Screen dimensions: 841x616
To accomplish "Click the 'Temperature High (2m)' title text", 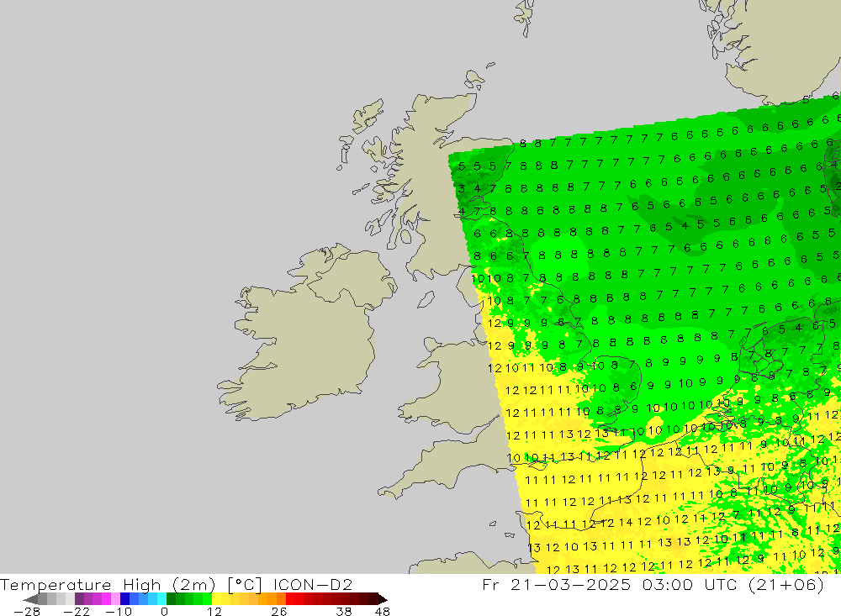I will (108, 585).
